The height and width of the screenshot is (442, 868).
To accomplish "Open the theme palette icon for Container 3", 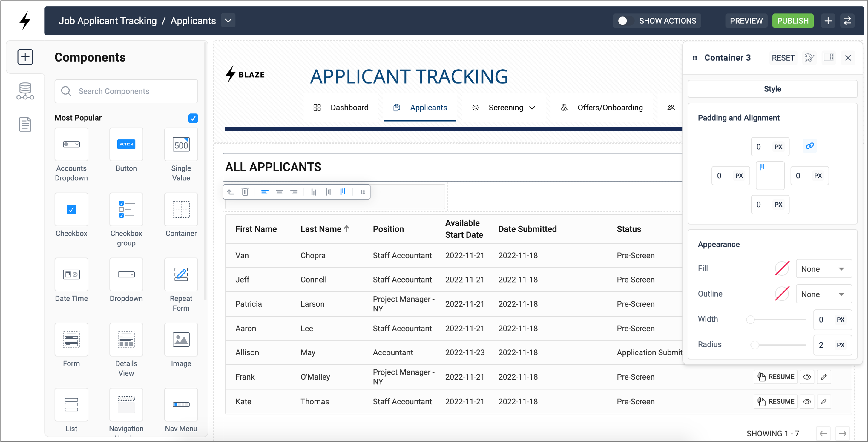I will coord(809,58).
